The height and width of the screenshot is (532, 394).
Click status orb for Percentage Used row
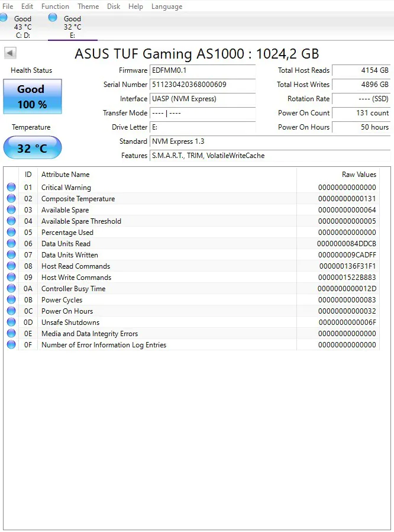pyautogui.click(x=11, y=232)
